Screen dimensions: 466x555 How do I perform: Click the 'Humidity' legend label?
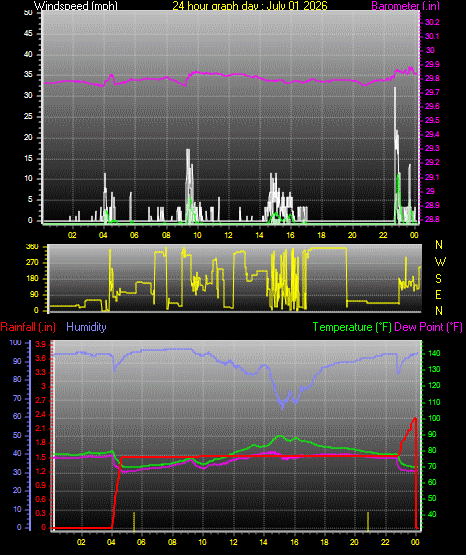point(86,327)
